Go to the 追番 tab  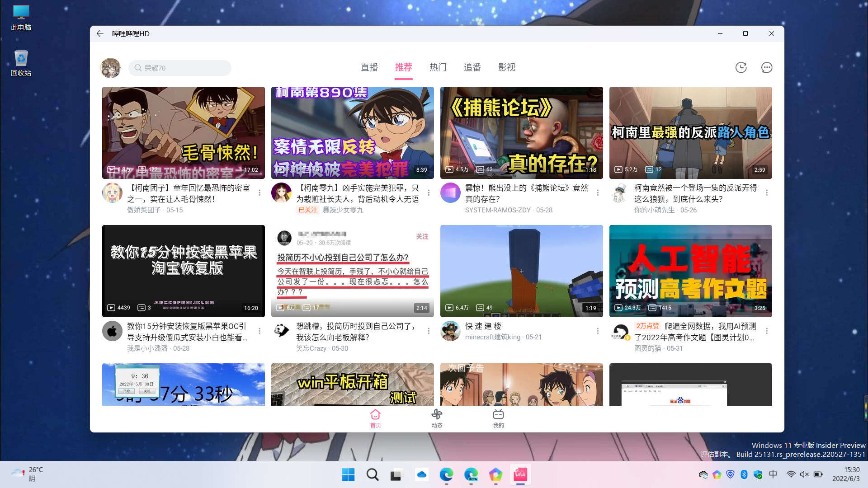[472, 67]
